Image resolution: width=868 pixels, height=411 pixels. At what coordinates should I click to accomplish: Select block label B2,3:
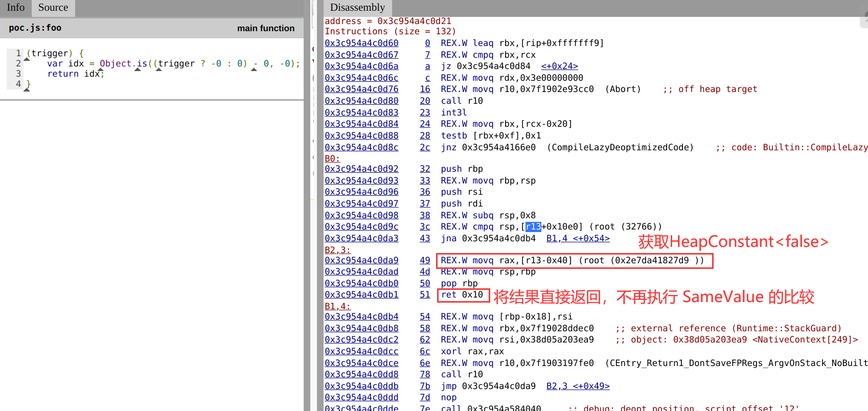(x=337, y=250)
